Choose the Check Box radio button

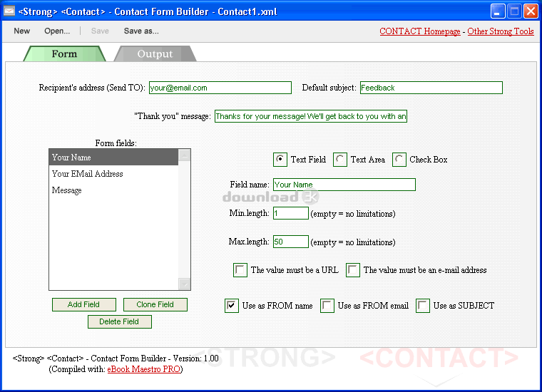(x=399, y=160)
